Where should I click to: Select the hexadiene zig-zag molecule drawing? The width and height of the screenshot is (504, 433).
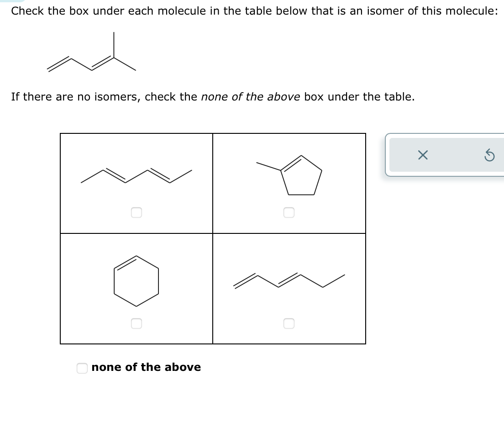(136, 175)
